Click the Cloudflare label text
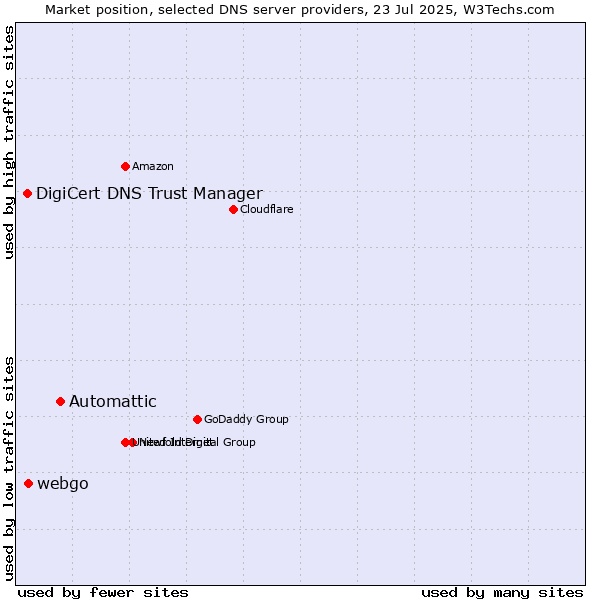600x600 pixels. pos(267,209)
